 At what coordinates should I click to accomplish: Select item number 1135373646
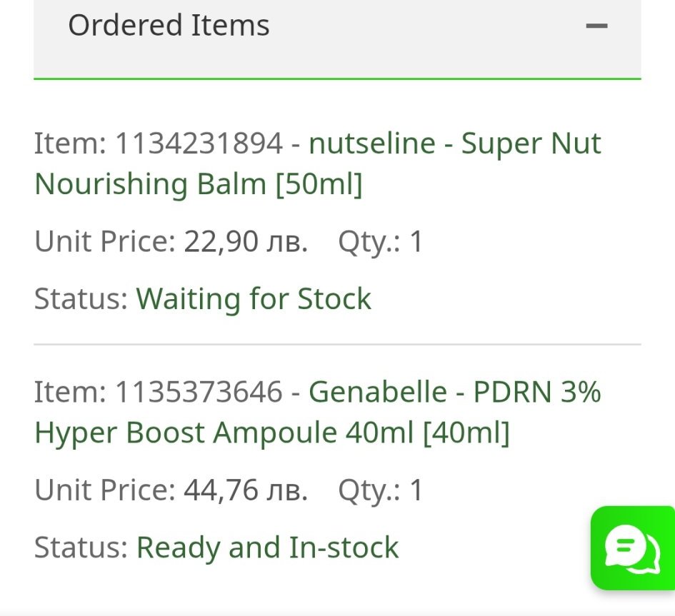[x=199, y=392]
